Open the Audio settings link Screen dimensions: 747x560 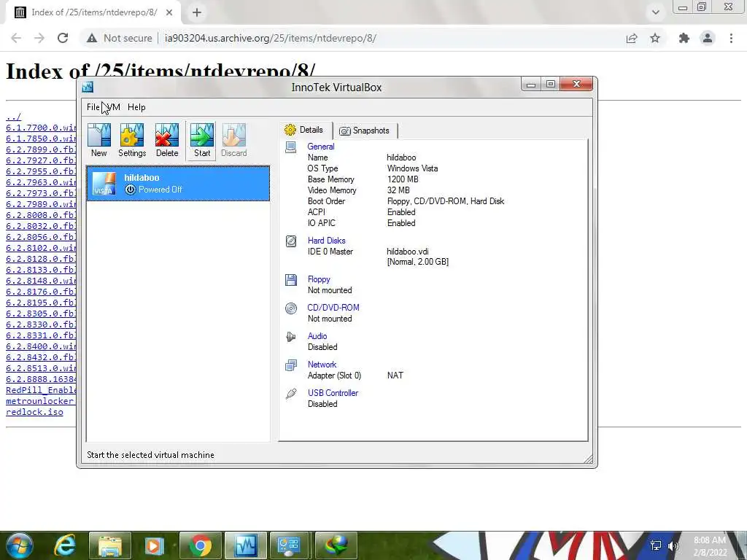317,336
